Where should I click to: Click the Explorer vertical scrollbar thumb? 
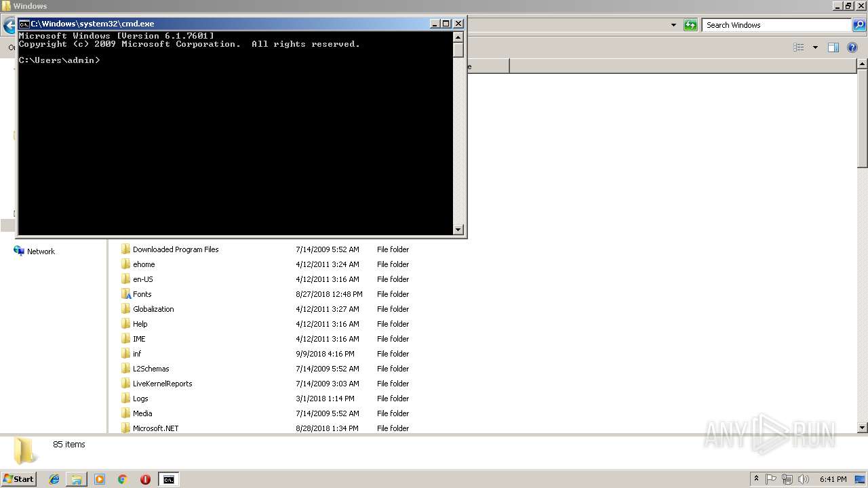point(863,119)
